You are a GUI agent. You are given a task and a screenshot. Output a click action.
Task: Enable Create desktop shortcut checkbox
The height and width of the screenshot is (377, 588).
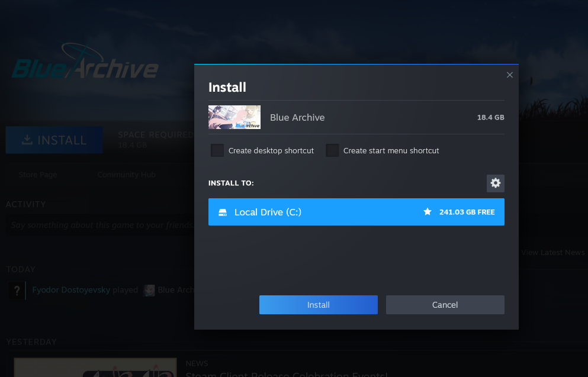[217, 150]
